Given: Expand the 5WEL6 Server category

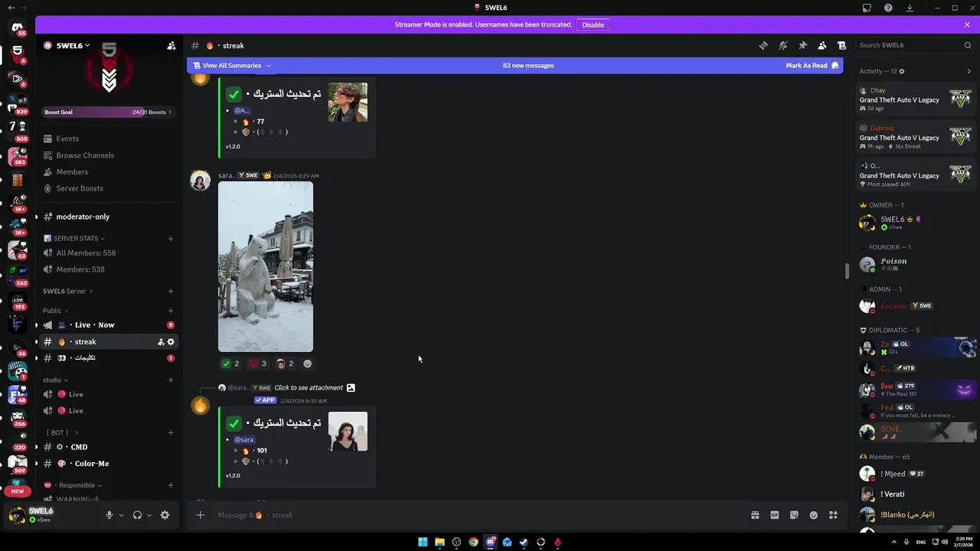Looking at the screenshot, I should click(x=68, y=292).
